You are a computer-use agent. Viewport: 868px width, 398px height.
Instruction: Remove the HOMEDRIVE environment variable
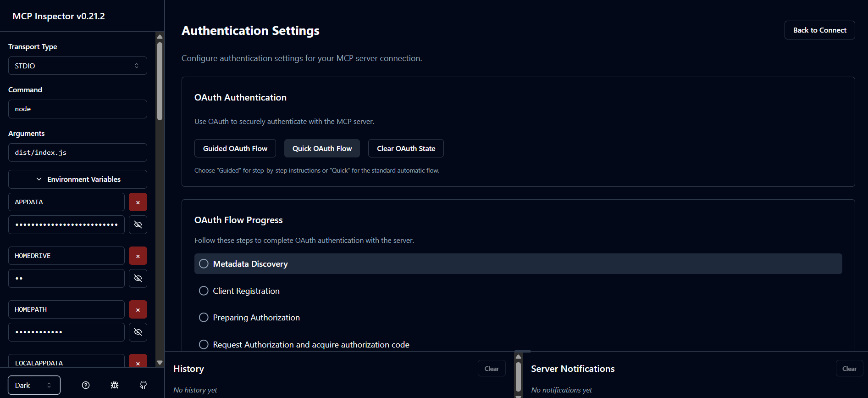(138, 256)
